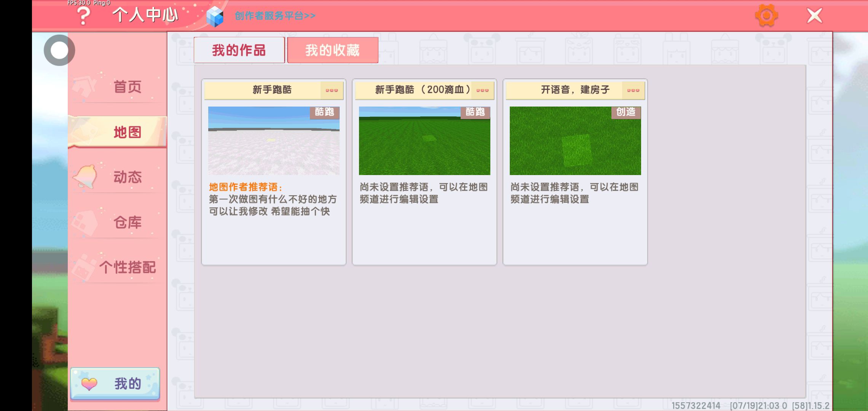Click the 我的 heart button
The image size is (868, 411).
115,384
